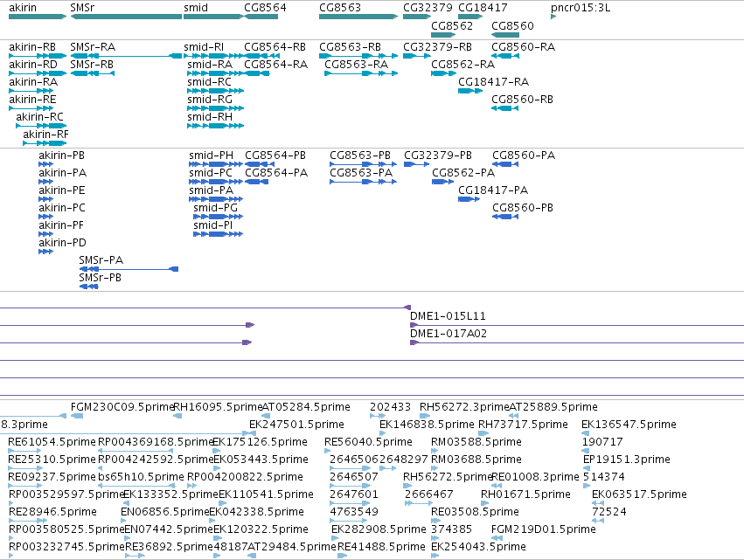This screenshot has width=744, height=560.
Task: Click transcript CG8563-RB
Action: (x=358, y=56)
